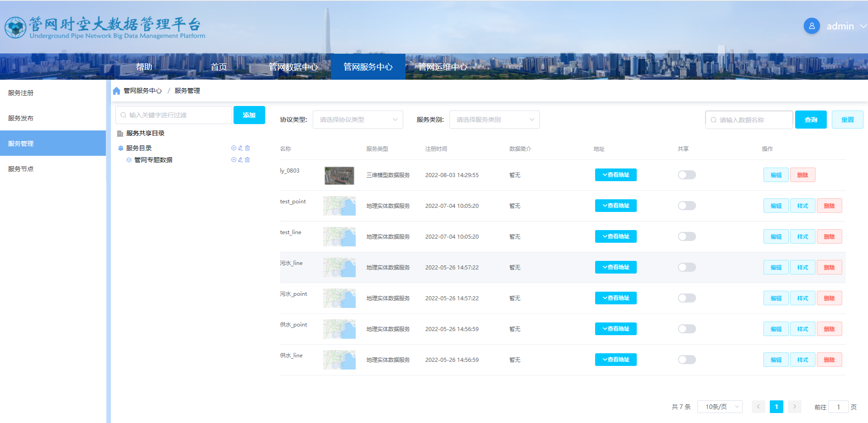
Task: Click the 查询 search button
Action: [x=811, y=119]
